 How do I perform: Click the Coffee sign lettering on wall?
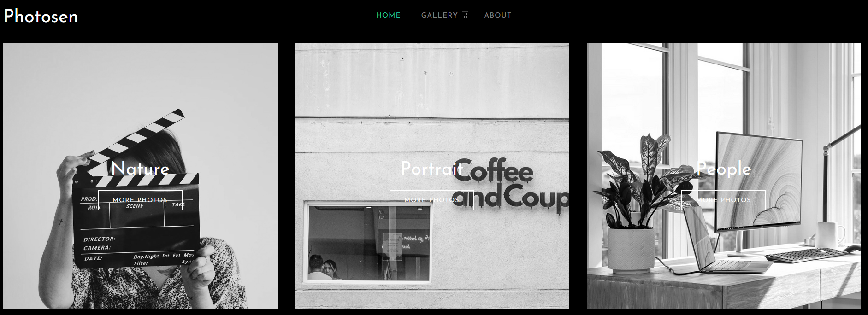493,171
